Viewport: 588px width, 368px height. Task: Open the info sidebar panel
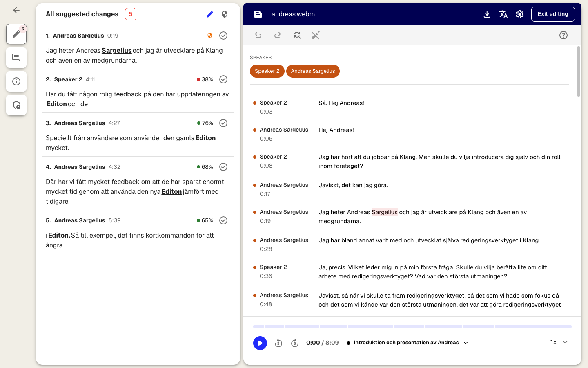pyautogui.click(x=16, y=81)
